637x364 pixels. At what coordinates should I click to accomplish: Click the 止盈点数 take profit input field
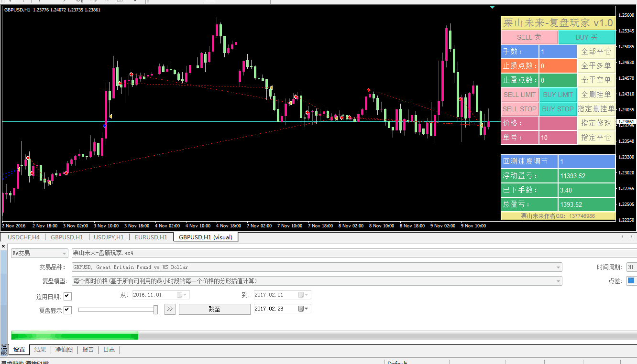[x=558, y=80]
